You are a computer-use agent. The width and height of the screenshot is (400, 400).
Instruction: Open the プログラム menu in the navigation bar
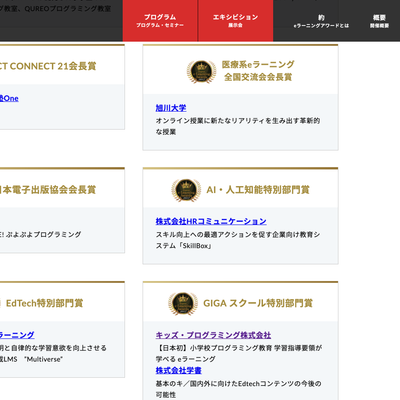click(160, 21)
